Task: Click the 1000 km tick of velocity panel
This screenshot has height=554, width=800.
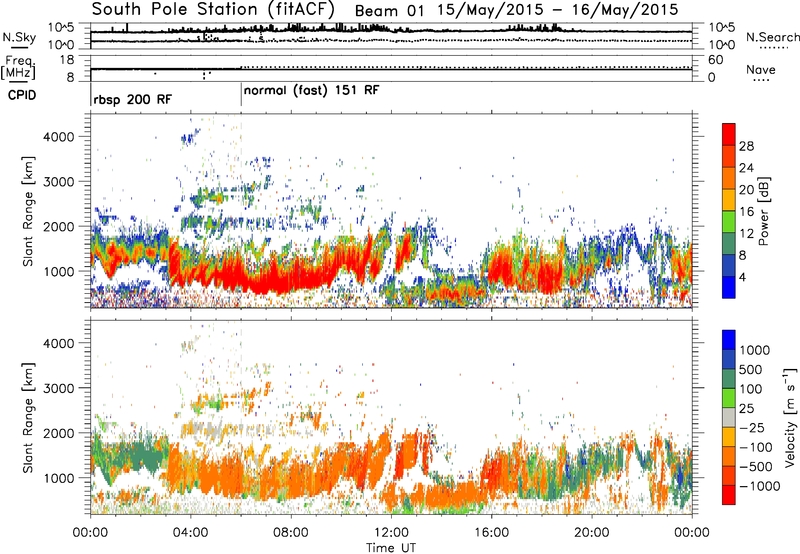Action: coord(58,478)
